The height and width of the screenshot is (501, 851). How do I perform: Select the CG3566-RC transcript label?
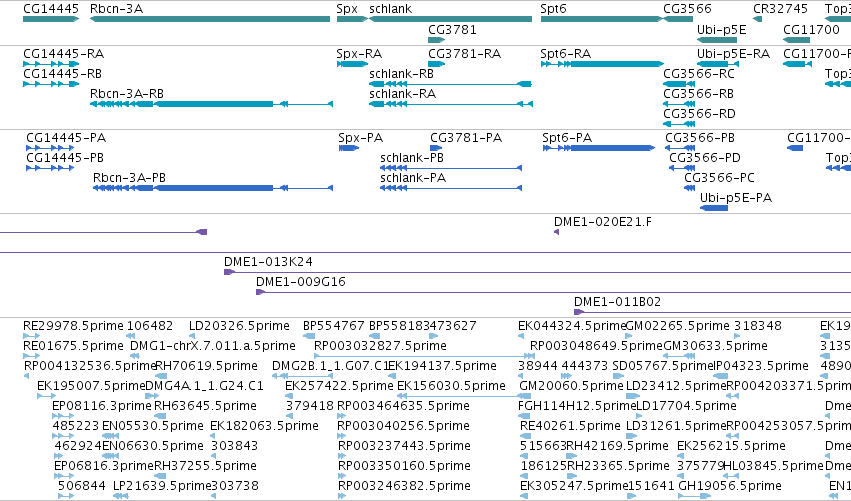698,74
